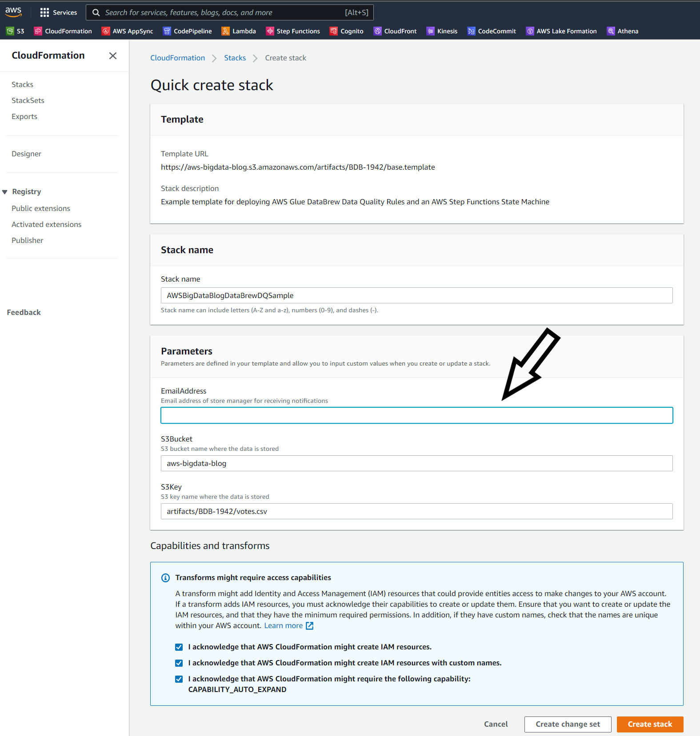700x736 pixels.
Task: Click the CloudFormation breadcrumb link
Action: point(178,58)
